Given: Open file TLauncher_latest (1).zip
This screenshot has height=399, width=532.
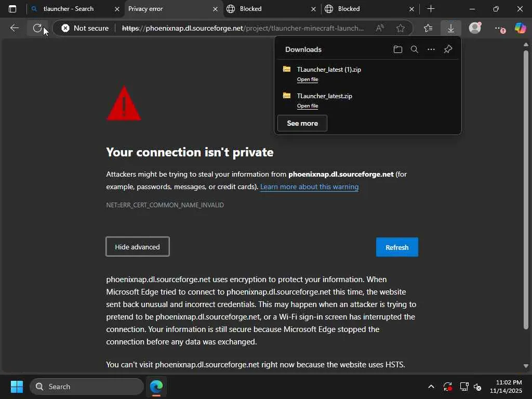Looking at the screenshot, I should [308, 79].
